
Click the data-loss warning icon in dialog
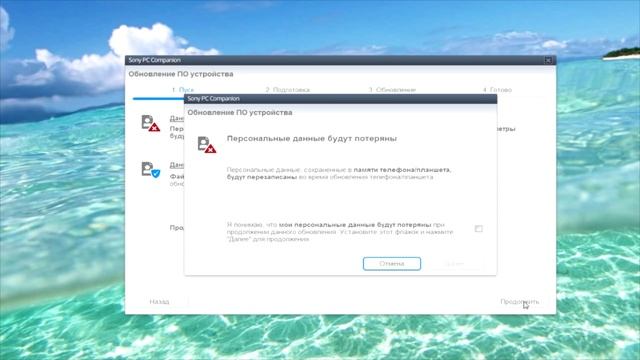coord(207,144)
